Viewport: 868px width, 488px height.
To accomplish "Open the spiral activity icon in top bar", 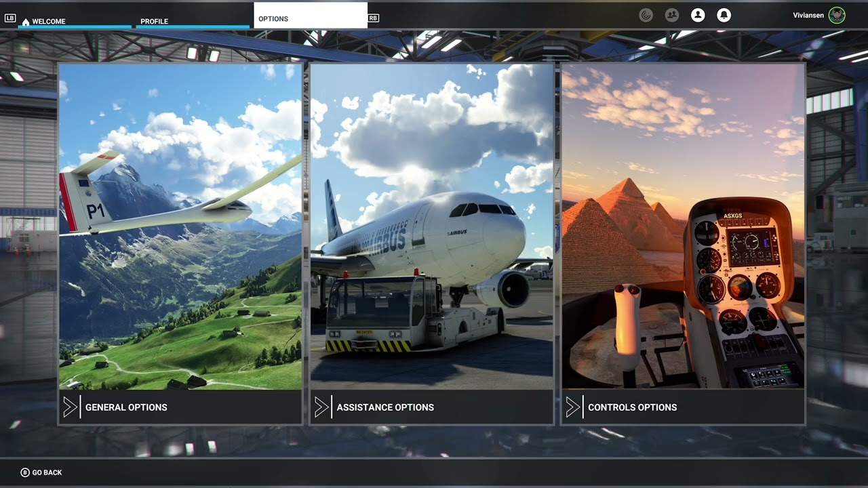I will pyautogui.click(x=646, y=15).
